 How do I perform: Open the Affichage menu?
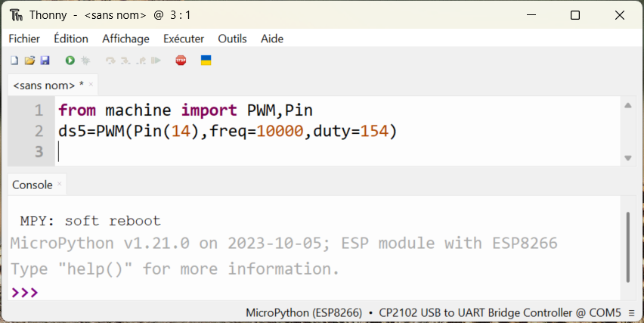point(125,39)
